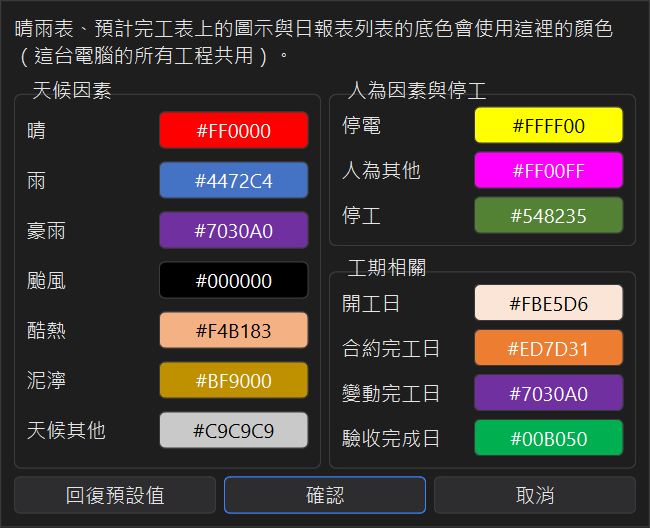Click the 天候因素 group label
650x528 pixels.
tap(72, 90)
